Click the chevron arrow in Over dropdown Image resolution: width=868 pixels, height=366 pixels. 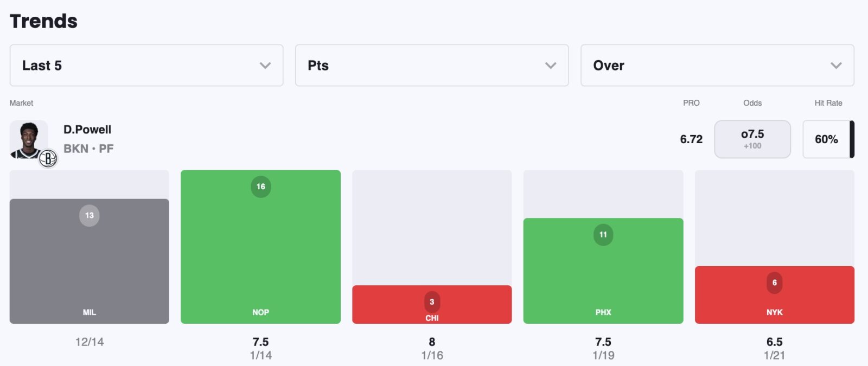tap(836, 66)
